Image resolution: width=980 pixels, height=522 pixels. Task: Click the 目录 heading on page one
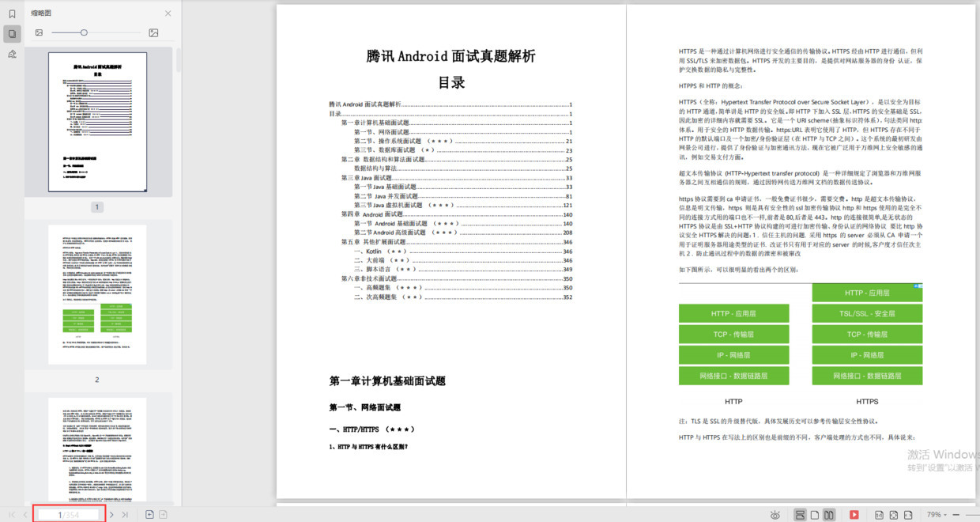coord(451,82)
